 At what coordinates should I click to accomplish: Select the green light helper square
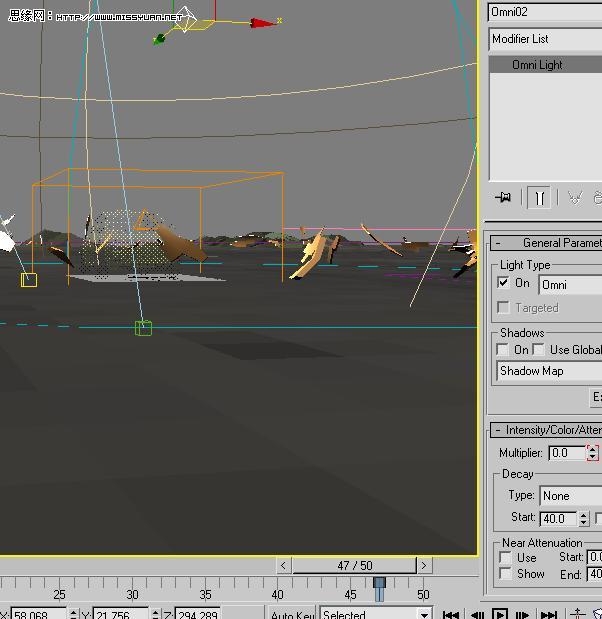[x=143, y=328]
